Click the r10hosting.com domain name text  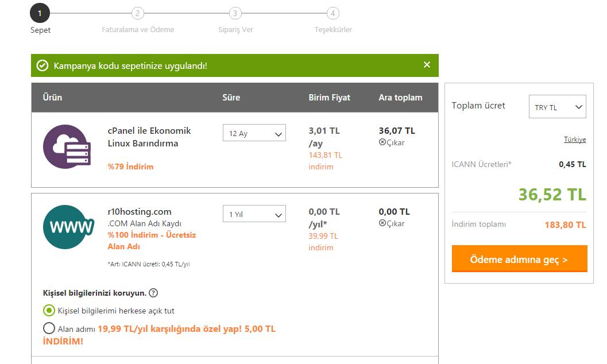[140, 212]
